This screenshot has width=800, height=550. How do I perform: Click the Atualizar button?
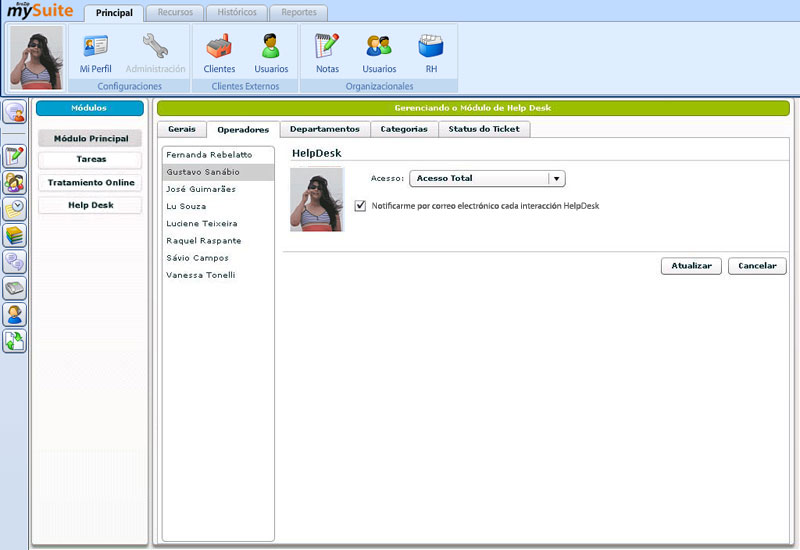pos(691,266)
